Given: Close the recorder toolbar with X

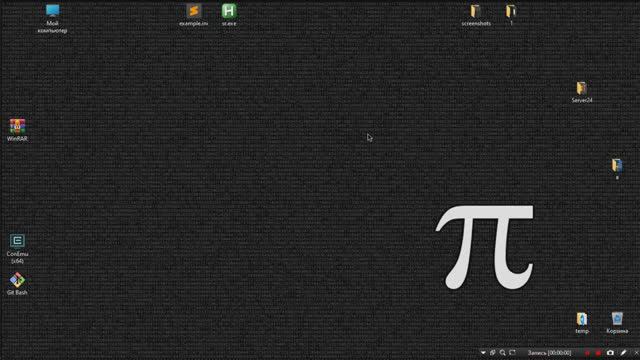Looking at the screenshot, I should click(x=636, y=353).
